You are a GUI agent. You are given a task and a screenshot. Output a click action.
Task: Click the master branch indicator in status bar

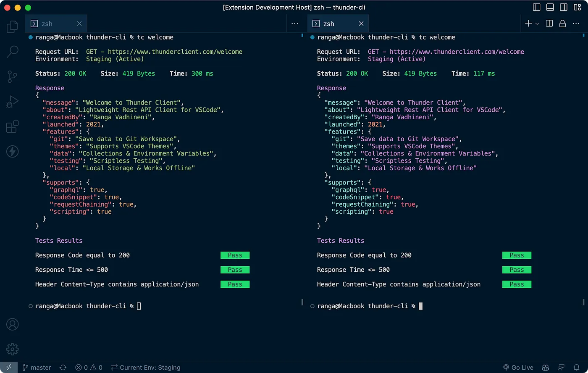pyautogui.click(x=37, y=368)
